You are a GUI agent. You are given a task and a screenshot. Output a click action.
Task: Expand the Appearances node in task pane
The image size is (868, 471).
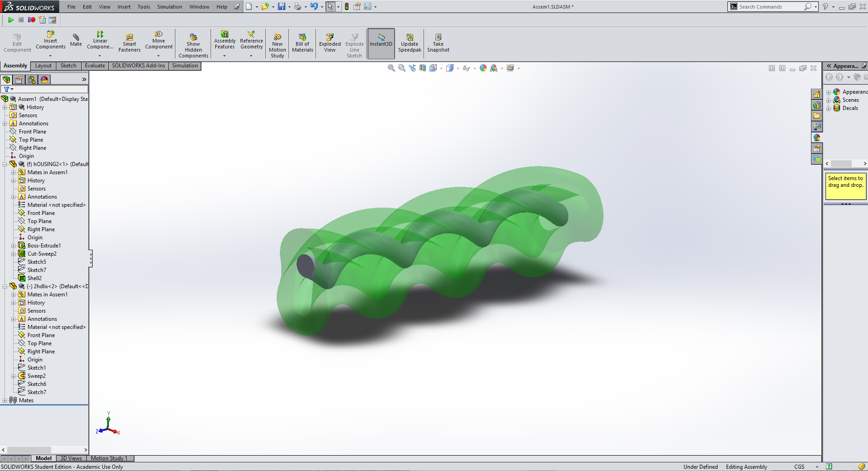pos(829,92)
